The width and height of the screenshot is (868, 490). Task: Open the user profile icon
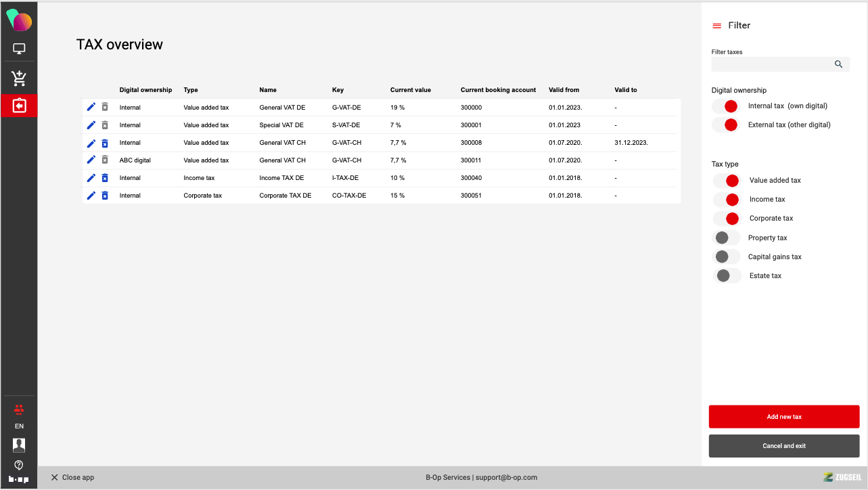19,445
